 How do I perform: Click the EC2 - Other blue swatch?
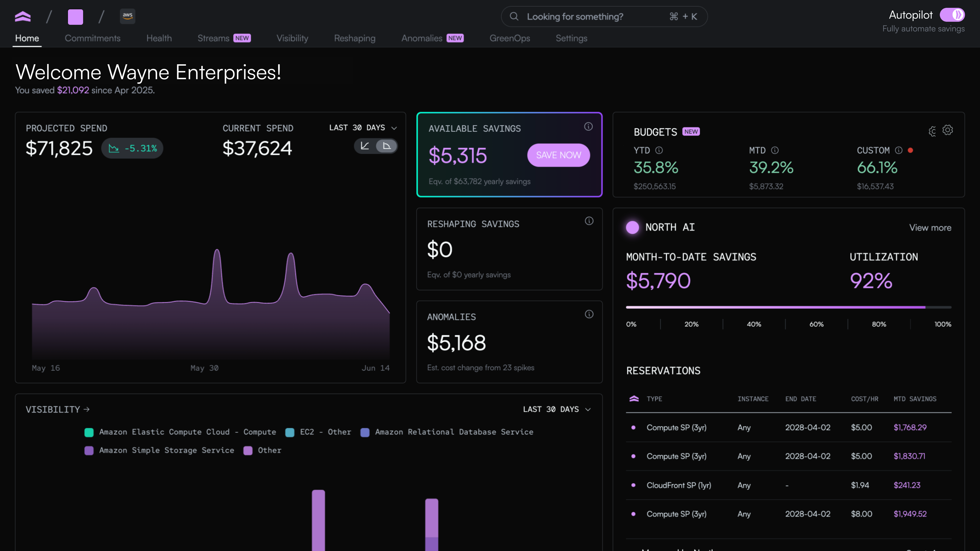(x=290, y=433)
